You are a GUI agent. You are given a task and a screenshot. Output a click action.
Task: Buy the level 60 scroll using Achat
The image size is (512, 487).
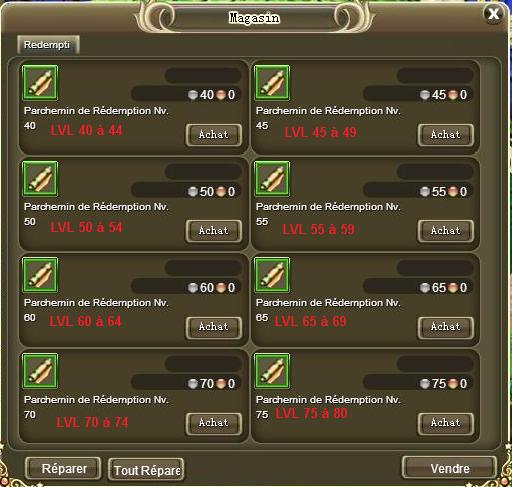(x=214, y=327)
